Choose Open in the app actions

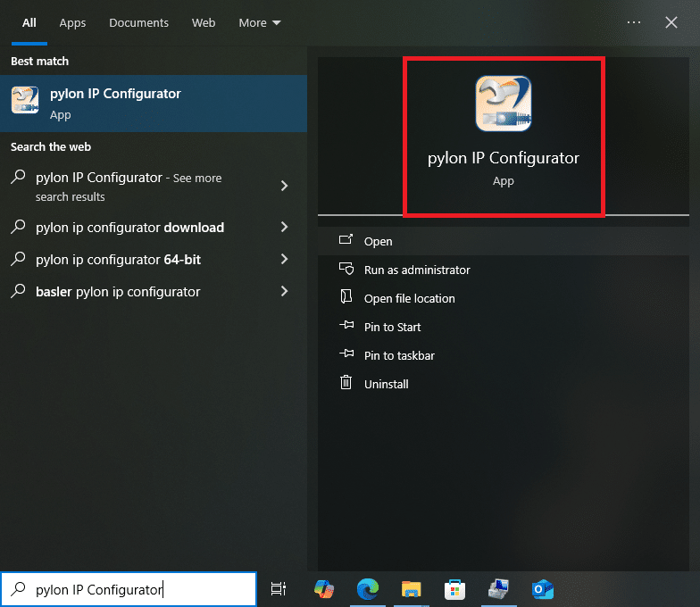(x=504, y=241)
